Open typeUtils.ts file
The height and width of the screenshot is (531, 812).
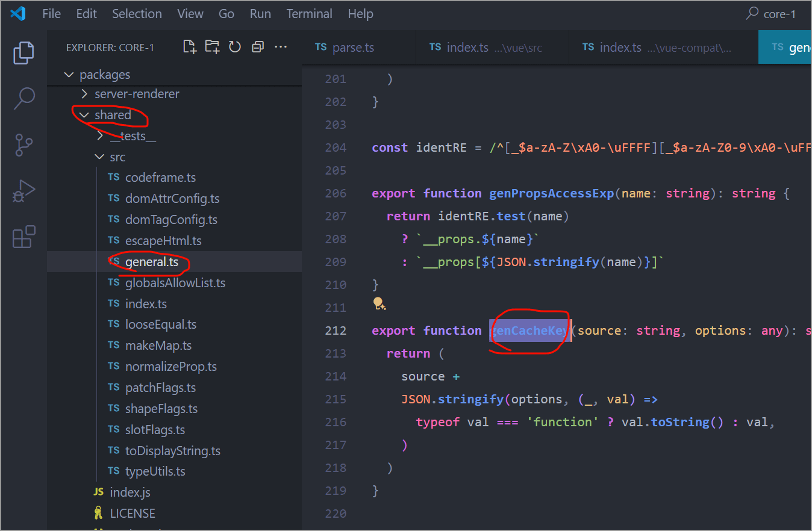click(155, 471)
